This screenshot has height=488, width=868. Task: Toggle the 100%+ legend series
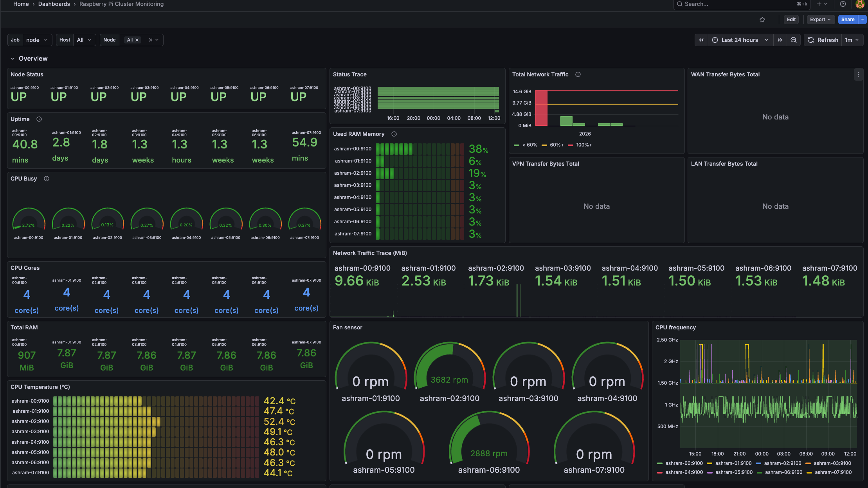coord(580,145)
